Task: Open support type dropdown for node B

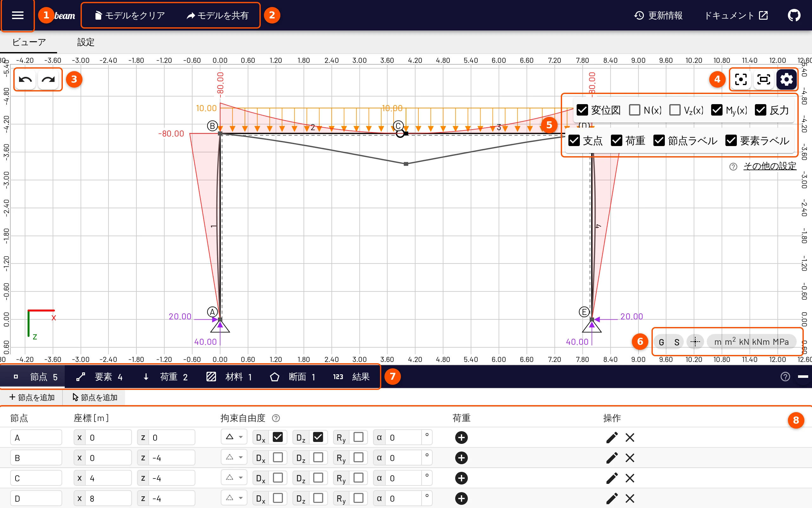Action: pyautogui.click(x=234, y=457)
